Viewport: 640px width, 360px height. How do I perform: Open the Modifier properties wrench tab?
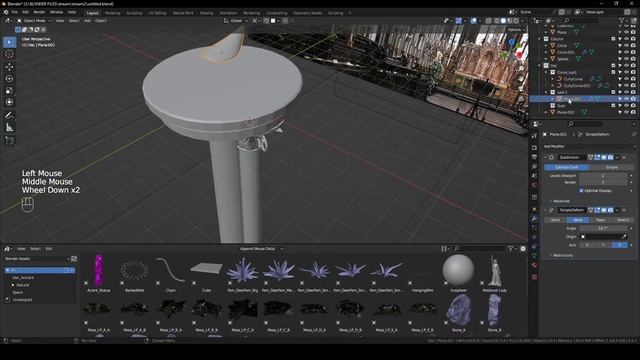tap(535, 218)
